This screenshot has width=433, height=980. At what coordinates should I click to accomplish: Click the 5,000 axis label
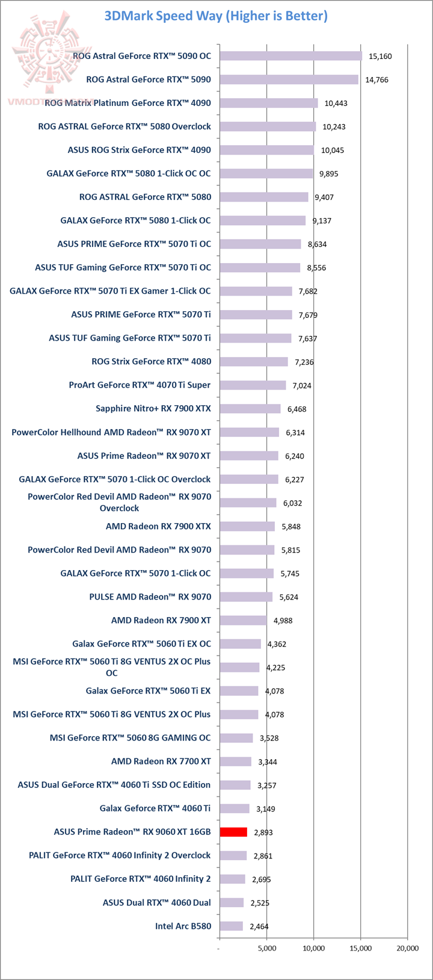pos(266,948)
